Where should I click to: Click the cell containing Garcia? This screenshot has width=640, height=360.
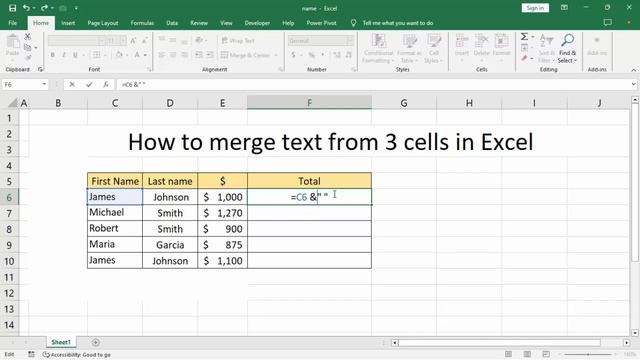tap(170, 244)
